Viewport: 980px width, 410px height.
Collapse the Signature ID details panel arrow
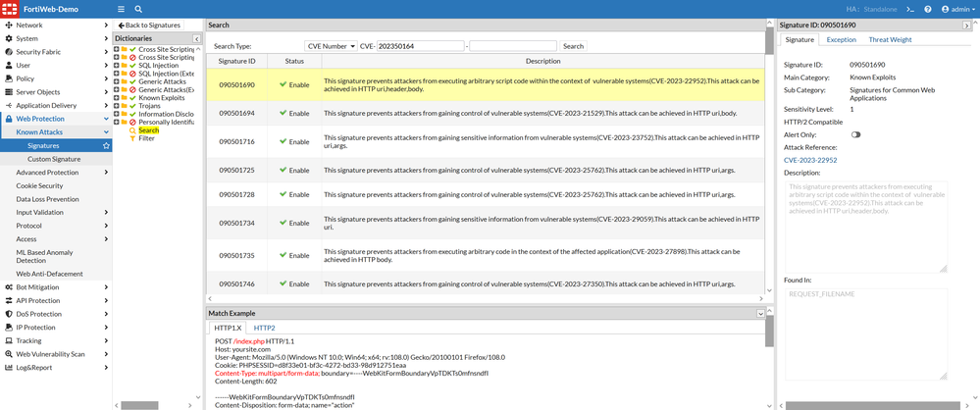[x=967, y=25]
